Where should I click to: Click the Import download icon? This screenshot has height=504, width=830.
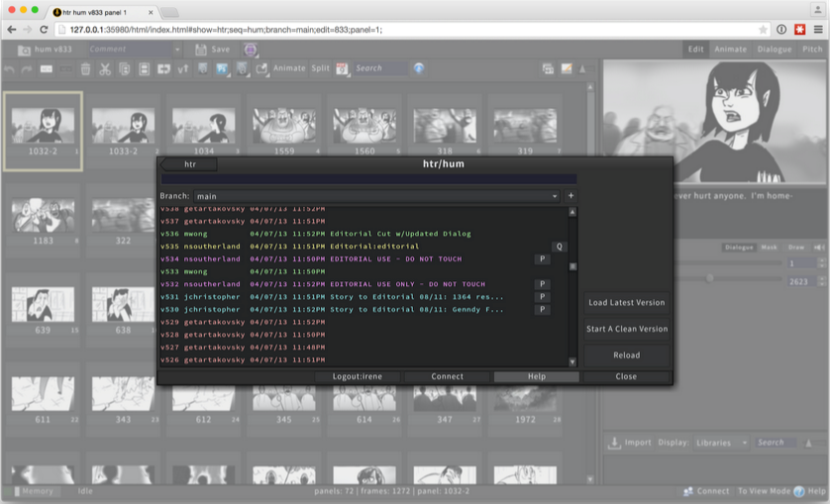pos(614,443)
